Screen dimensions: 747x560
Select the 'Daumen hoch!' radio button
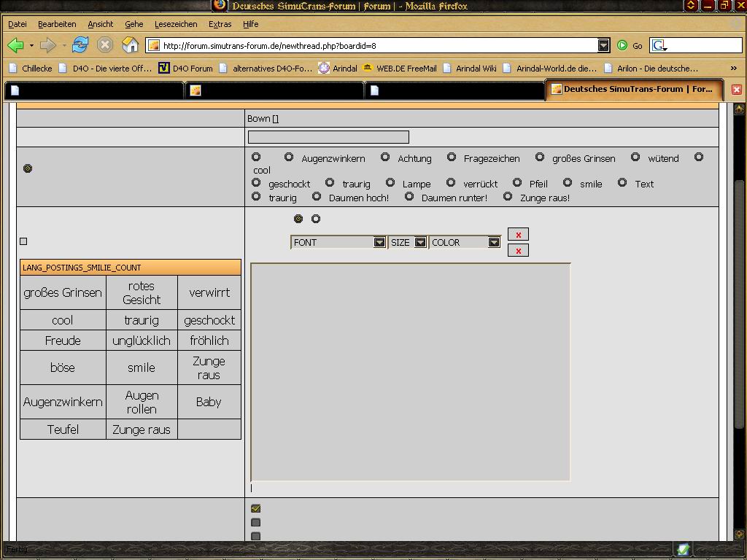coord(317,197)
